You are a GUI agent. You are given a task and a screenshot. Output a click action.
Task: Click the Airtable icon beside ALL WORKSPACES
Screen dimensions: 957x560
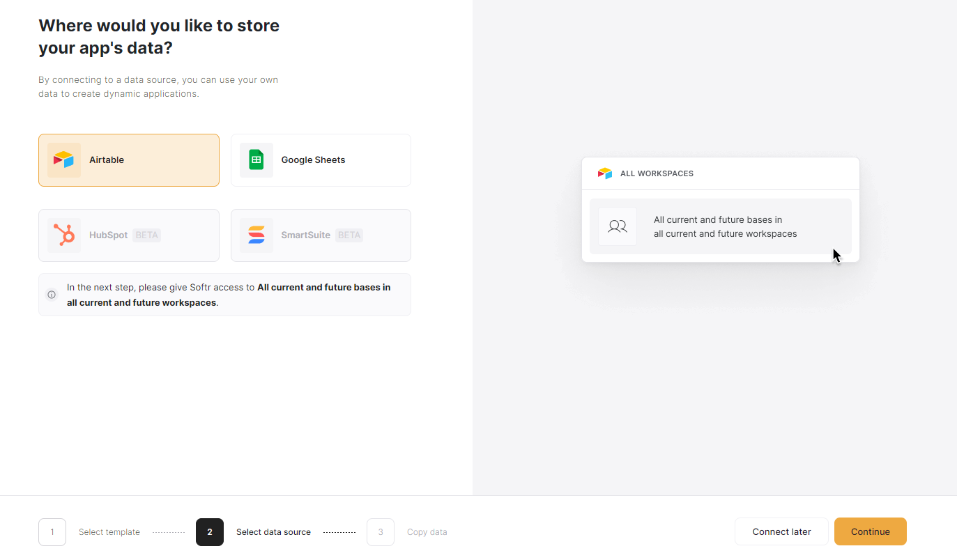(x=604, y=173)
